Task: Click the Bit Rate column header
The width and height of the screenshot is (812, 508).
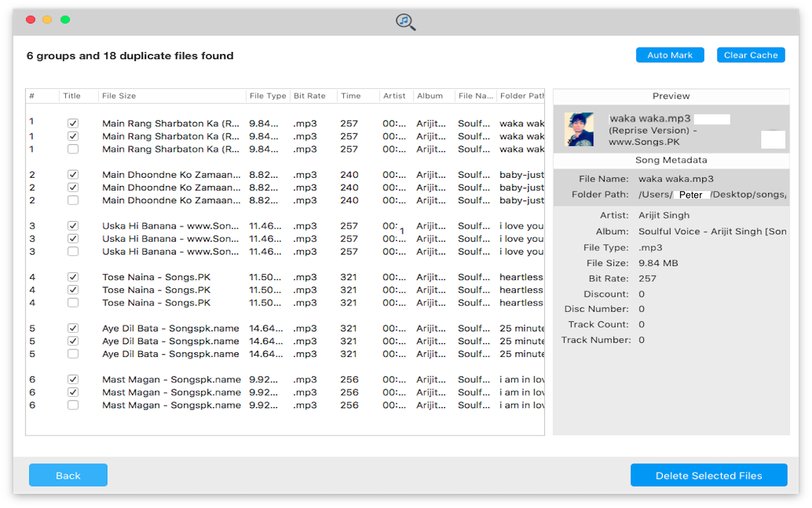Action: pyautogui.click(x=313, y=96)
